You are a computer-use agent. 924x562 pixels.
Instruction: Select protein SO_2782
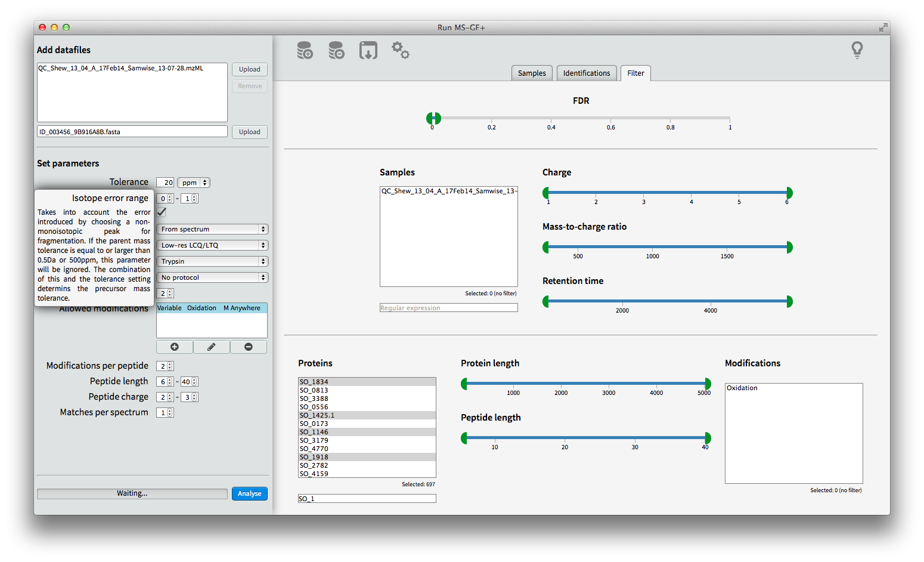coord(367,465)
